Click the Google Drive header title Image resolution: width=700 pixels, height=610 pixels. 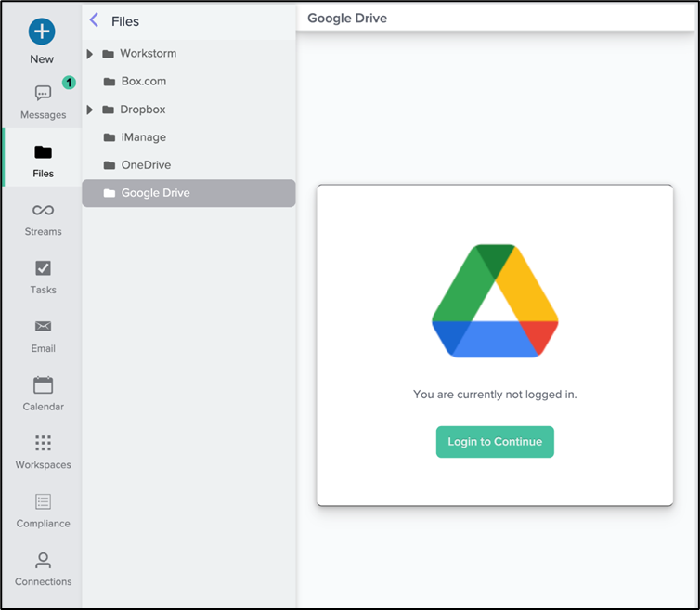[x=347, y=19]
